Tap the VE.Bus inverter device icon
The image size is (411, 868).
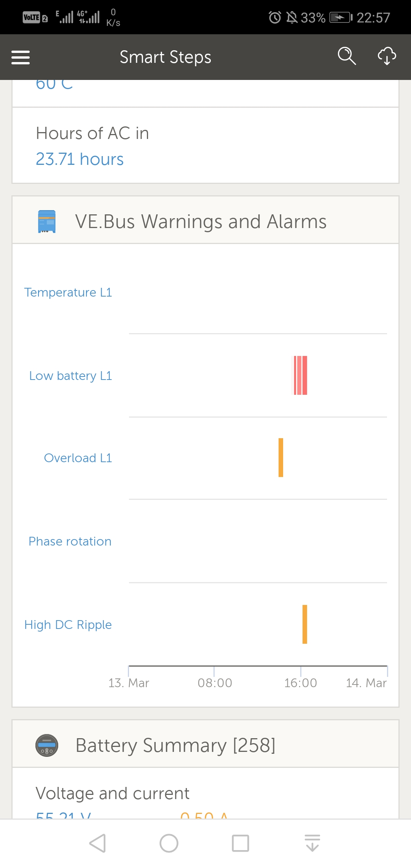47,222
